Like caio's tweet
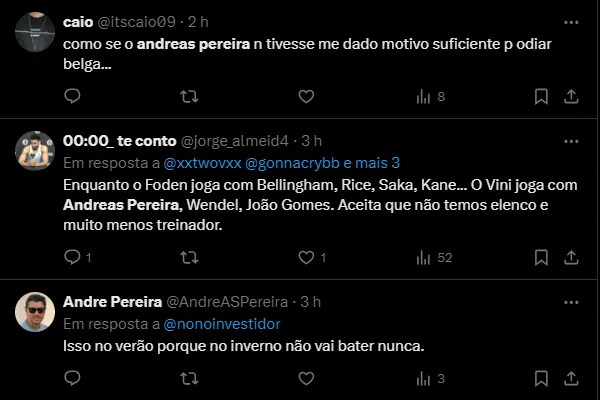Image resolution: width=600 pixels, height=400 pixels. point(305,96)
